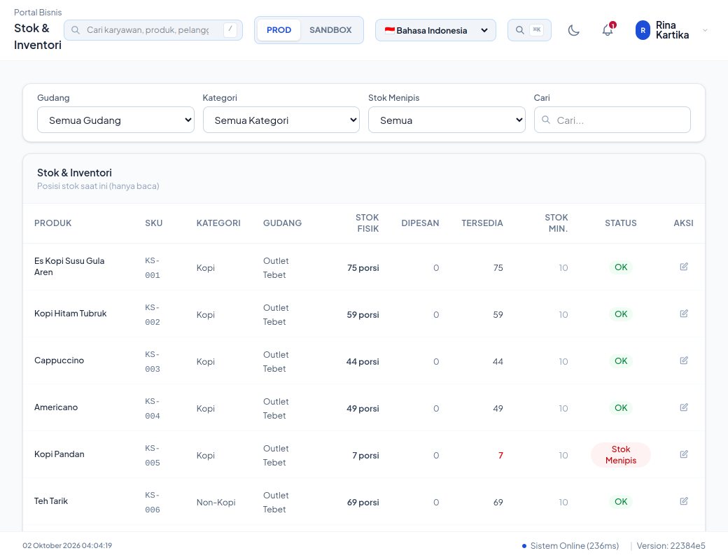This screenshot has height=560, width=728.
Task: Expand Rina Kartika user menu
Action: (671, 30)
